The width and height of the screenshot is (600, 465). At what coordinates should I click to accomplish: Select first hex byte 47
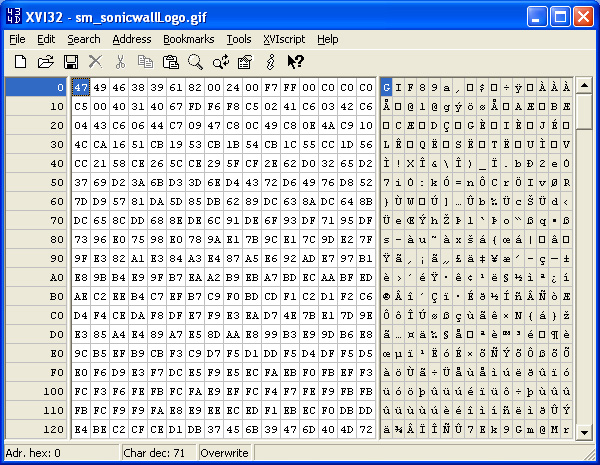click(x=82, y=87)
